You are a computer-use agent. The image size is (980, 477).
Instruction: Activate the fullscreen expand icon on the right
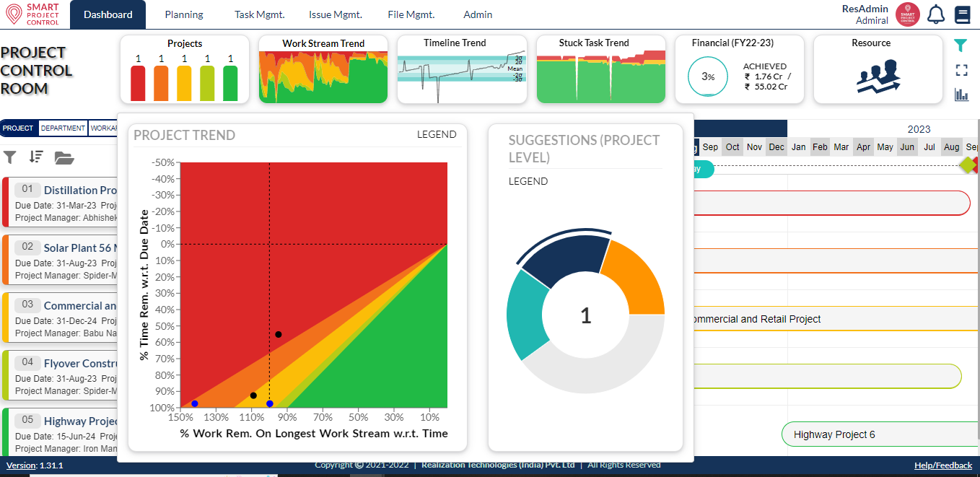(x=961, y=70)
